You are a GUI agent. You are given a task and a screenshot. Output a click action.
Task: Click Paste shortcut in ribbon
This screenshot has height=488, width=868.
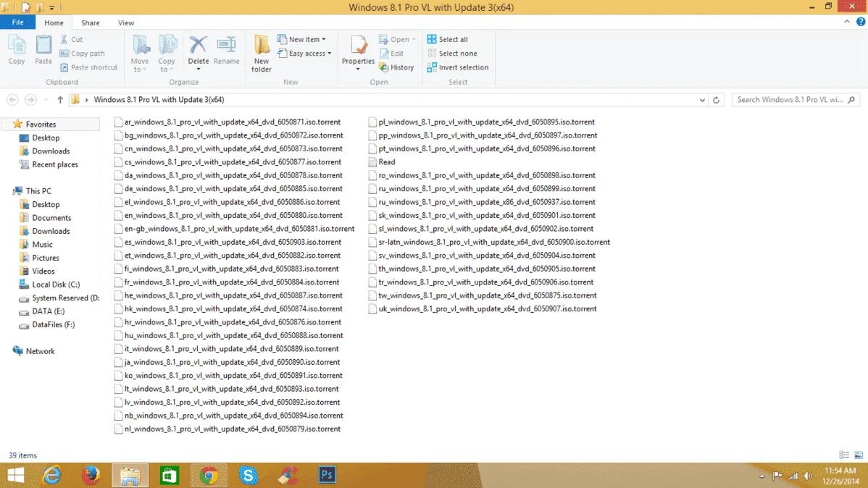(88, 67)
